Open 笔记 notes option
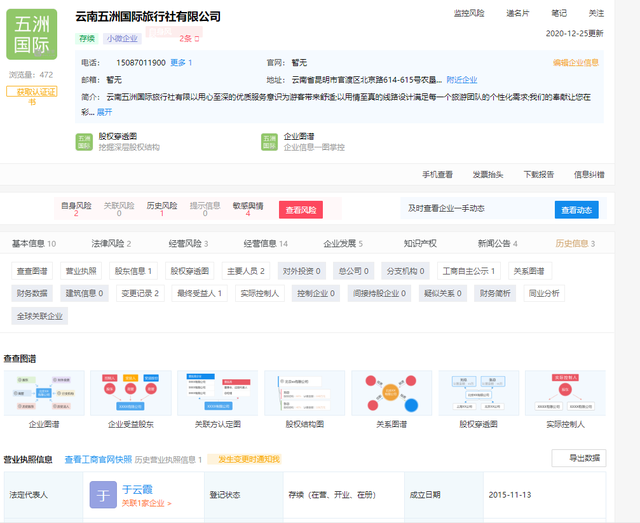Viewport: 640px width, 523px height. click(559, 13)
